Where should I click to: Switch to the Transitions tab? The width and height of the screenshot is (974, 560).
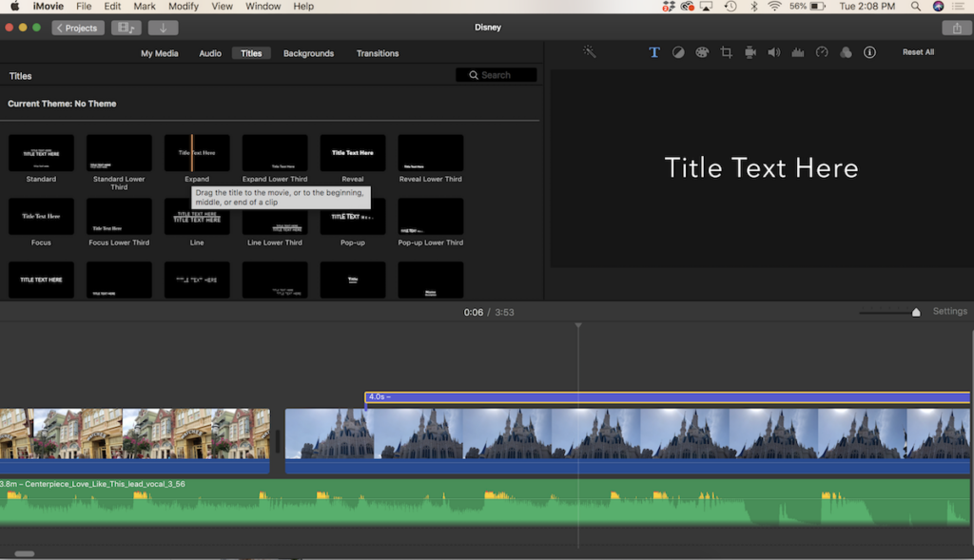click(378, 53)
